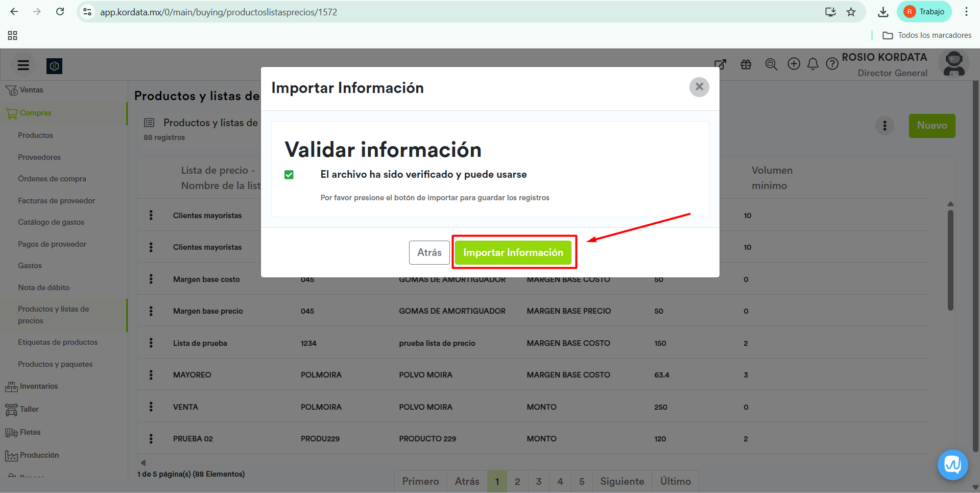Open the chat support widget

952,465
